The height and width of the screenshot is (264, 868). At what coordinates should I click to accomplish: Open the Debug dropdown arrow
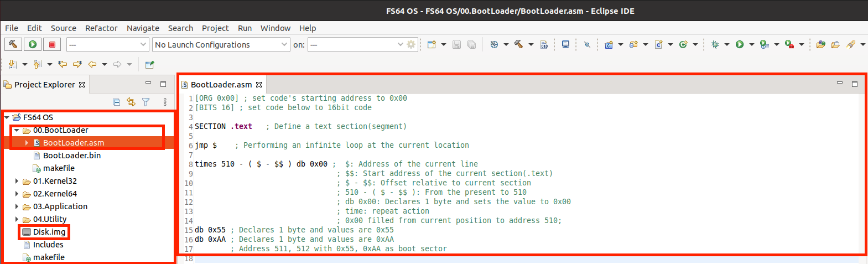pyautogui.click(x=727, y=44)
